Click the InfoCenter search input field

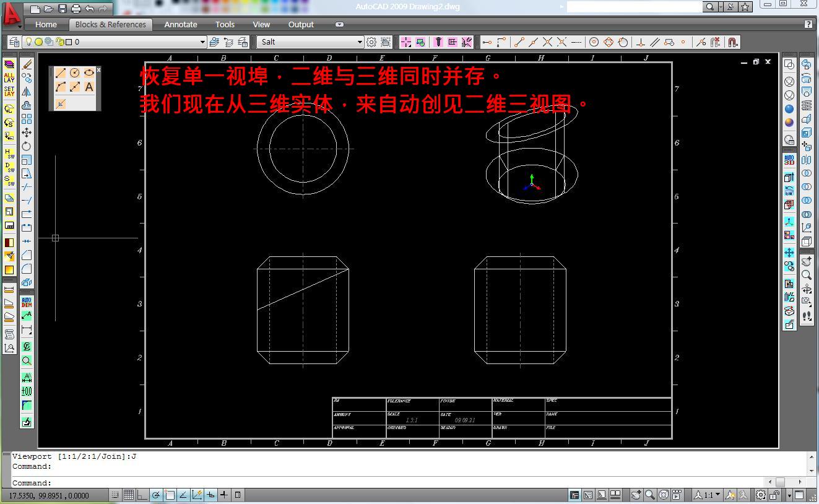635,7
